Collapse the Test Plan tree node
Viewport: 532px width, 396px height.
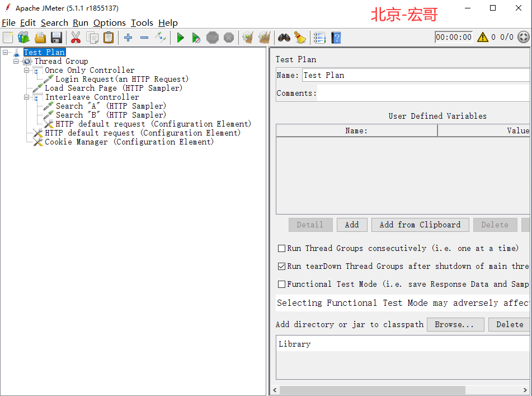[5, 52]
